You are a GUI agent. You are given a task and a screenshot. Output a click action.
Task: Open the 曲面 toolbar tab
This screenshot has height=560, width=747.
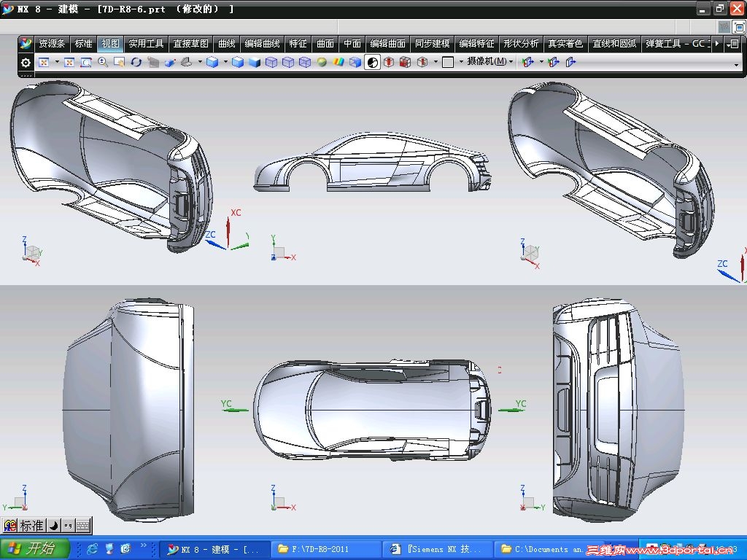tap(325, 44)
